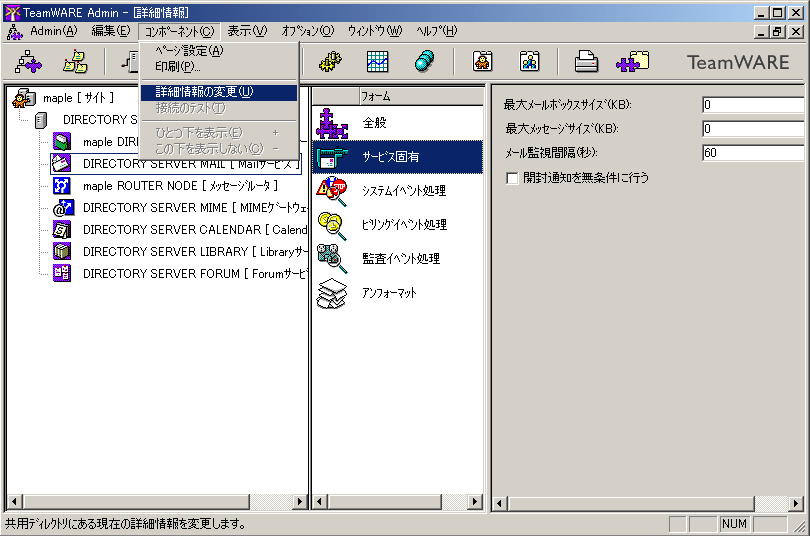Toggle 開封通知を無条件に行う checkbox
The width and height of the screenshot is (810, 536).
512,178
